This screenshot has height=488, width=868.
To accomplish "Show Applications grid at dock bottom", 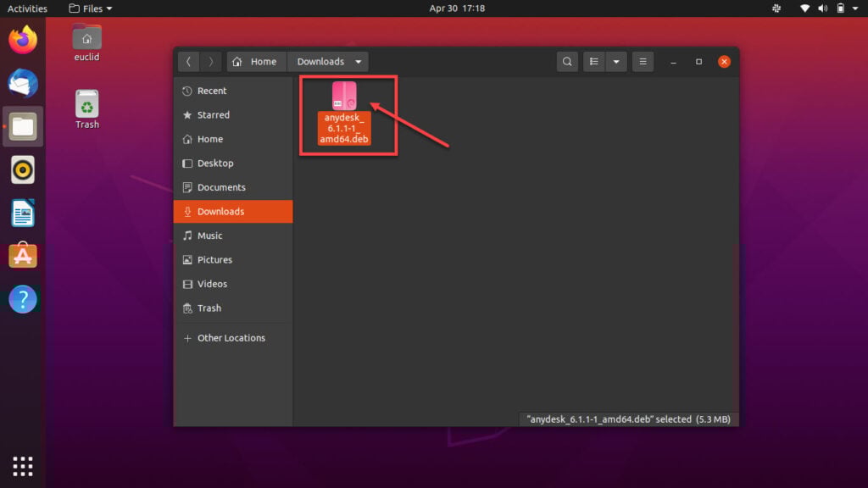I will [x=23, y=466].
